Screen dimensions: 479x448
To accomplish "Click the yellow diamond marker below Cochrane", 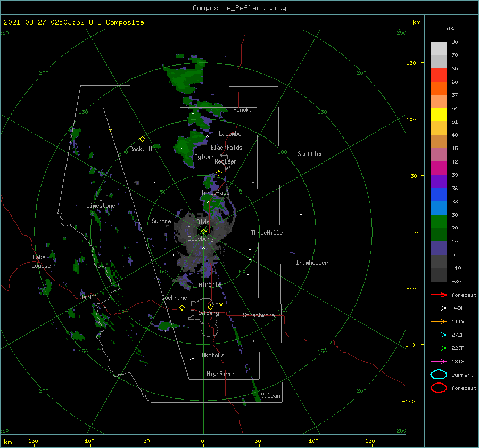I will coord(183,308).
